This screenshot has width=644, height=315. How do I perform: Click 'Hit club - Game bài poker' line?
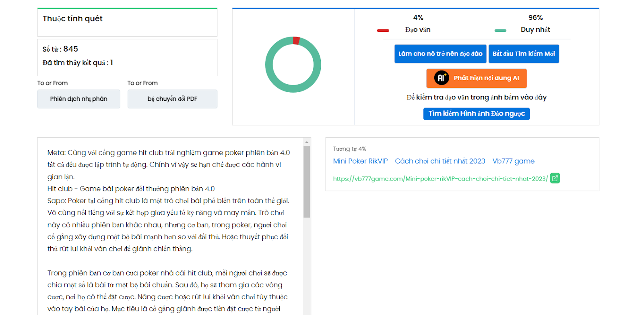131,189
